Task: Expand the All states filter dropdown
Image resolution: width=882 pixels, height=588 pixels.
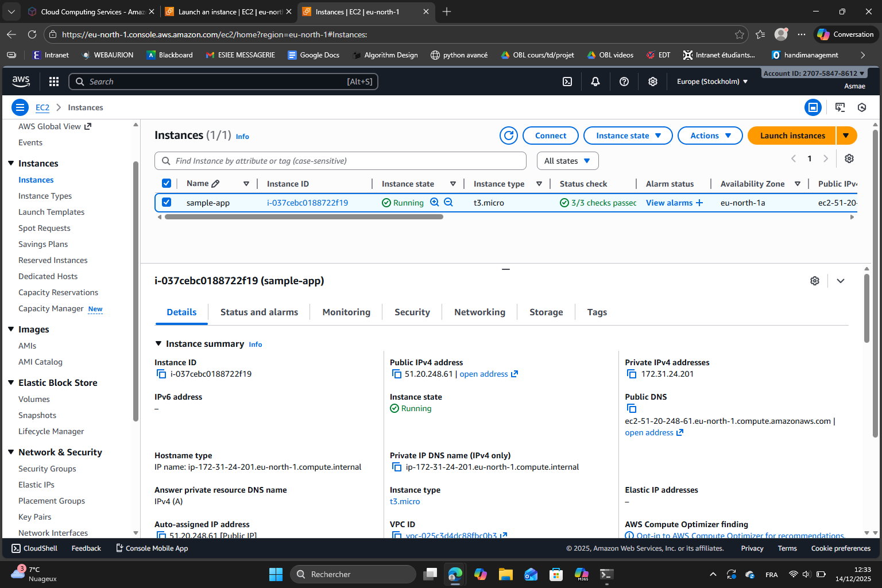Action: (x=567, y=161)
